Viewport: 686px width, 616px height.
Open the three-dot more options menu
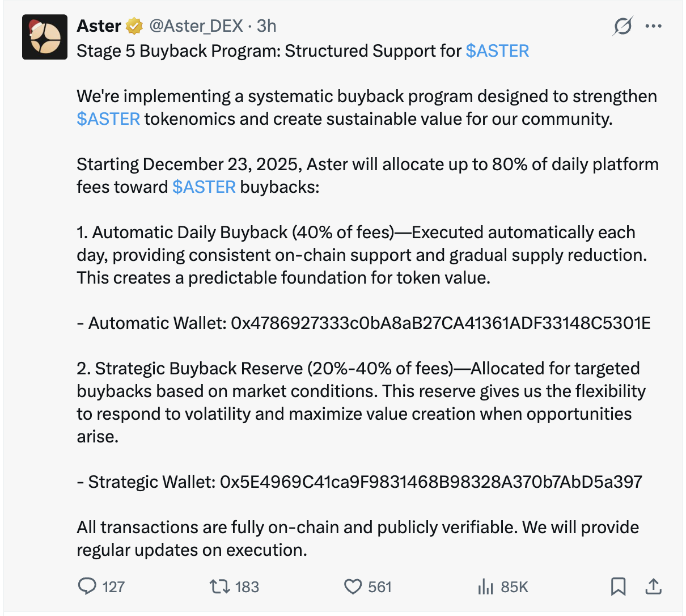point(654,26)
